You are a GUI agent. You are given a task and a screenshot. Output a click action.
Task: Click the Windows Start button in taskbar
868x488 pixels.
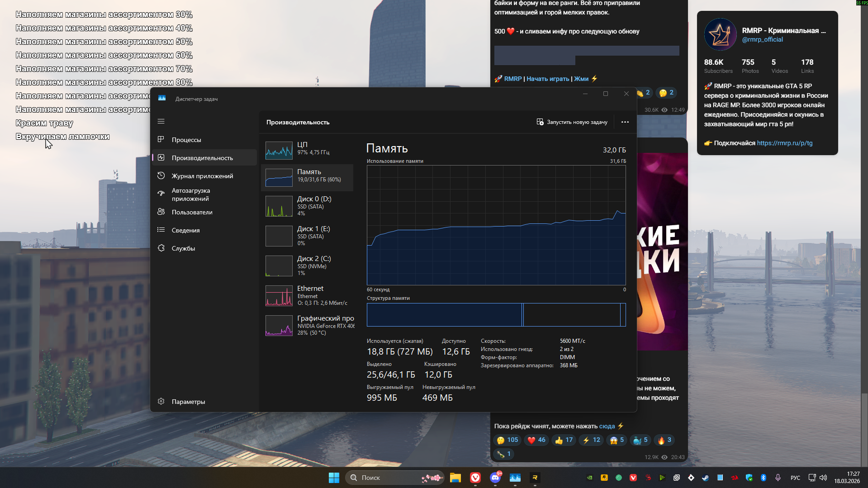334,478
